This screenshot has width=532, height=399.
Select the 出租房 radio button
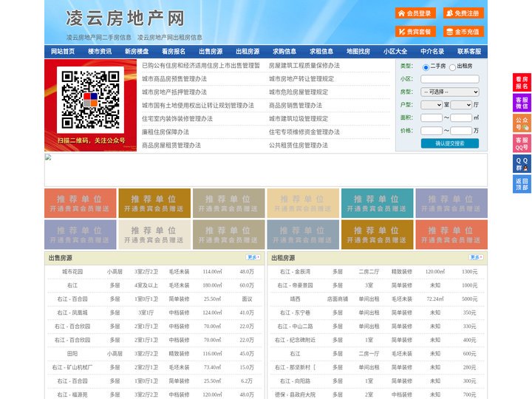[452, 67]
